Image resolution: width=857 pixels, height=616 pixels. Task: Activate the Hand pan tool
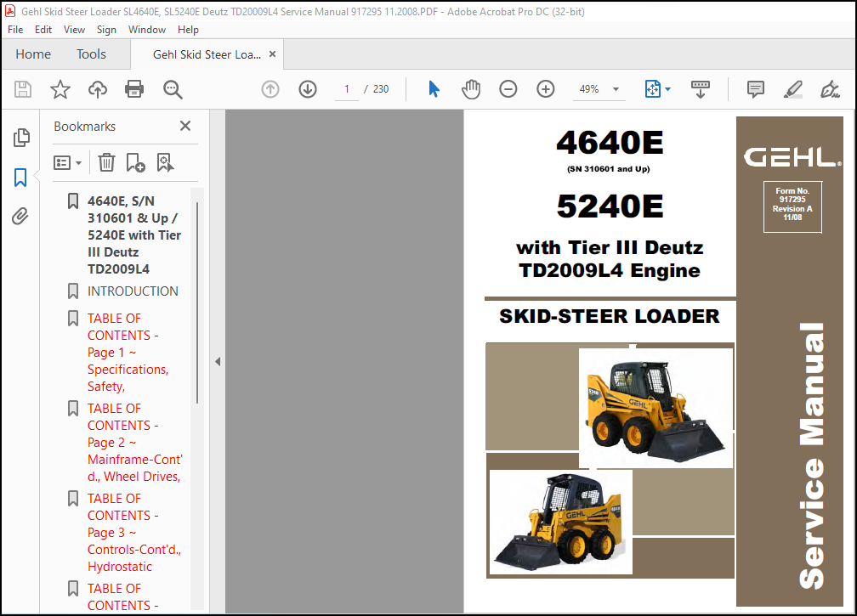click(x=471, y=89)
